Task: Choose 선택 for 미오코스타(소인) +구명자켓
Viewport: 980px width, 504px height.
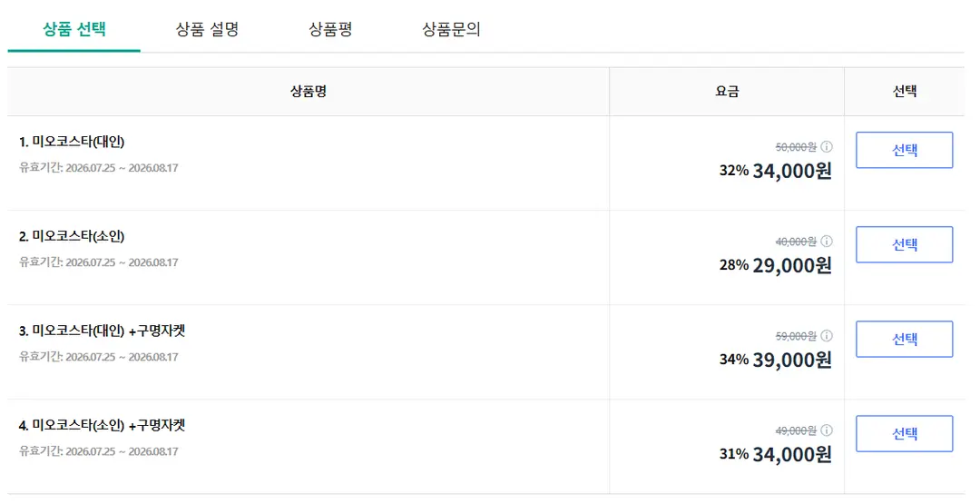Action: pos(904,433)
